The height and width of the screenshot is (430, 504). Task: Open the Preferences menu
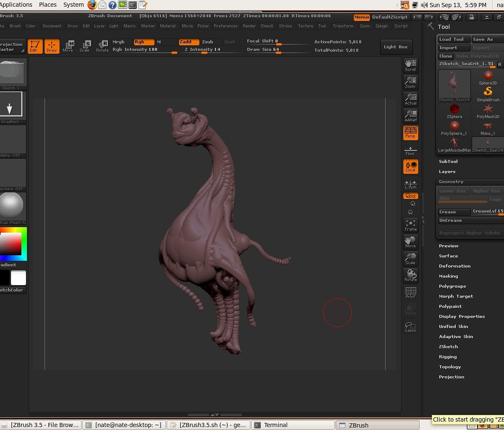pyautogui.click(x=226, y=26)
